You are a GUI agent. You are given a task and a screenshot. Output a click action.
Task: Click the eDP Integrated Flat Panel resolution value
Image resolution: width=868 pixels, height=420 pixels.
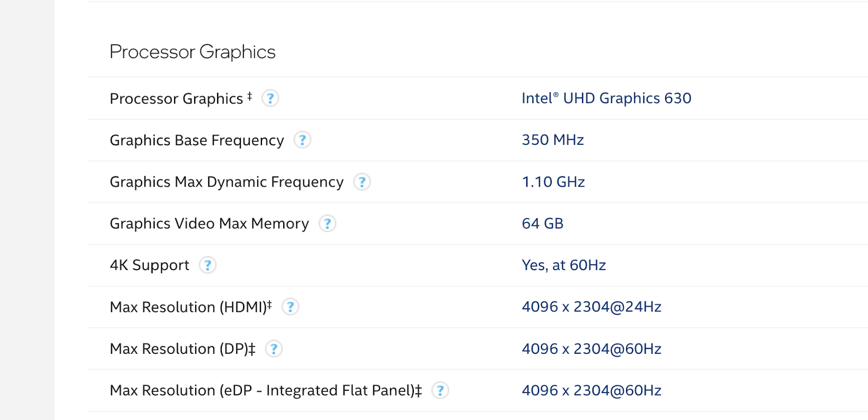pos(591,391)
